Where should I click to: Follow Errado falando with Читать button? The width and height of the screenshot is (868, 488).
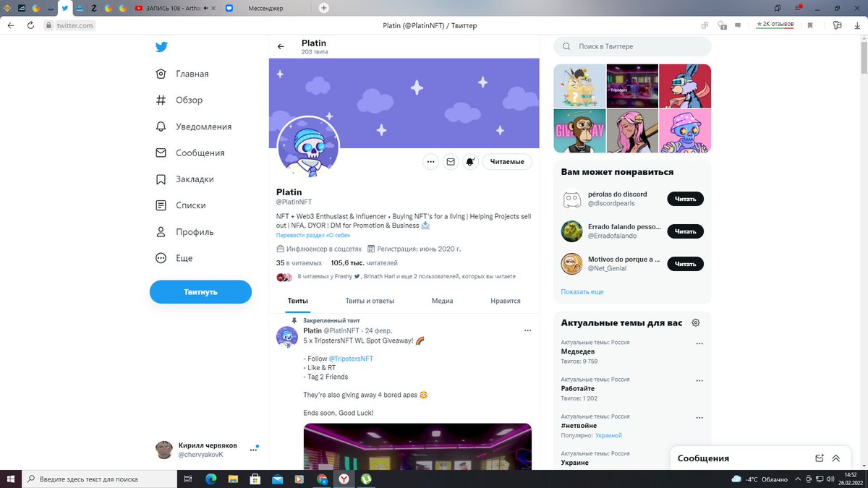pos(685,231)
